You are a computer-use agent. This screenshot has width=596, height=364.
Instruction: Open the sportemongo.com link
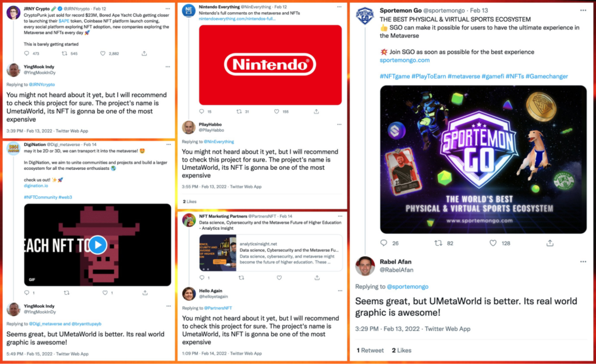point(405,60)
